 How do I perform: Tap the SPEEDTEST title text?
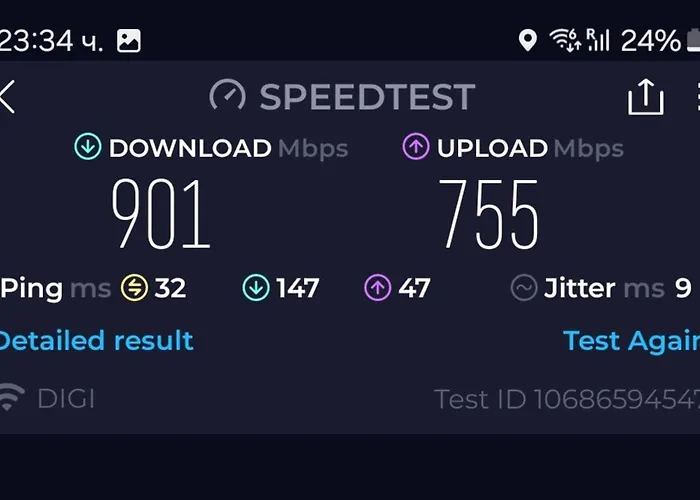click(367, 96)
